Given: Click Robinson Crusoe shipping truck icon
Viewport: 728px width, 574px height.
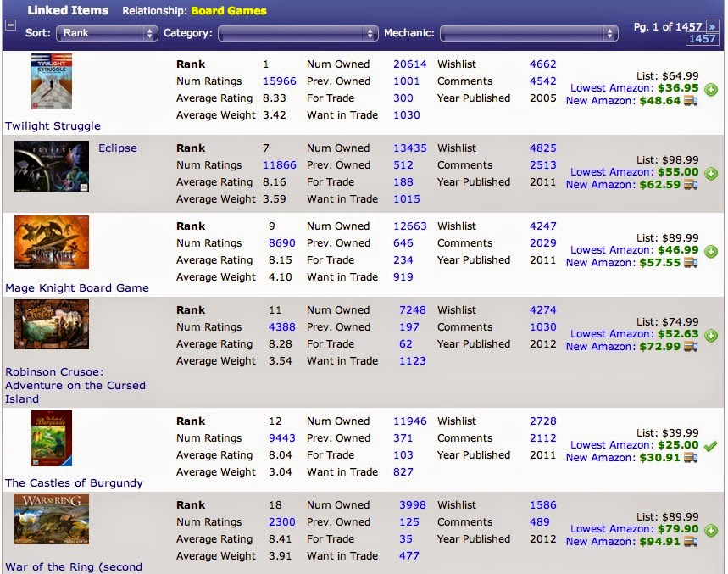Looking at the screenshot, I should point(691,347).
